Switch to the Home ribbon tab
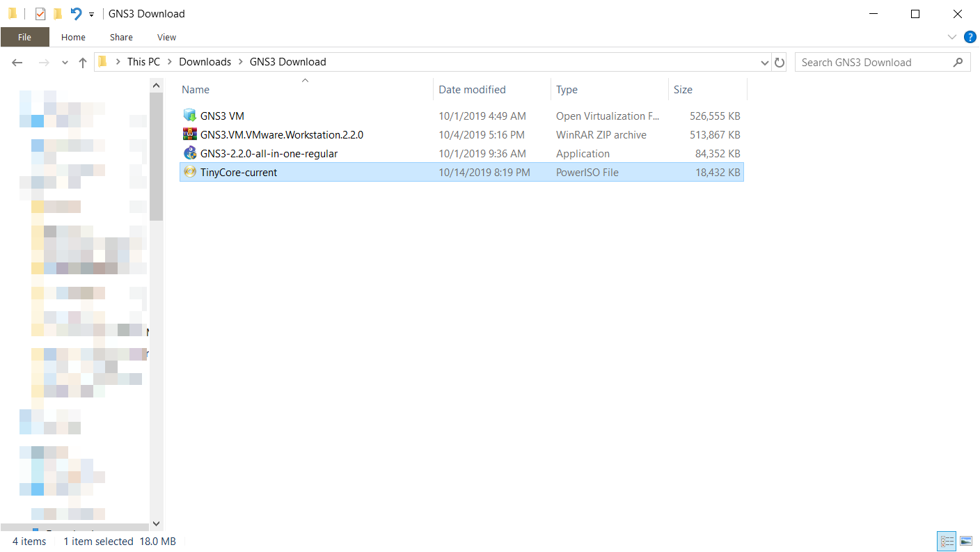Viewport: 980px width, 552px height. [73, 38]
